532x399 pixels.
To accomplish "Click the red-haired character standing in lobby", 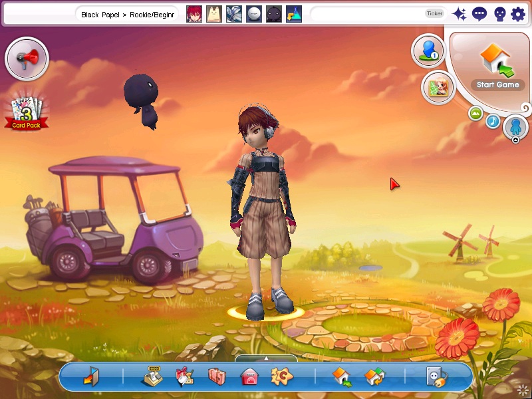I will (x=263, y=211).
